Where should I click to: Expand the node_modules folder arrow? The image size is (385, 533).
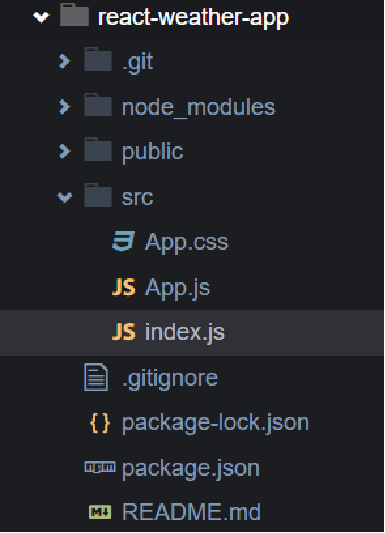pos(64,107)
